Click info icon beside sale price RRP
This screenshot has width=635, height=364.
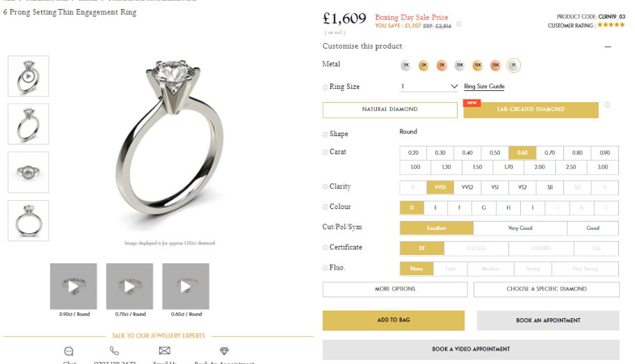click(x=458, y=24)
